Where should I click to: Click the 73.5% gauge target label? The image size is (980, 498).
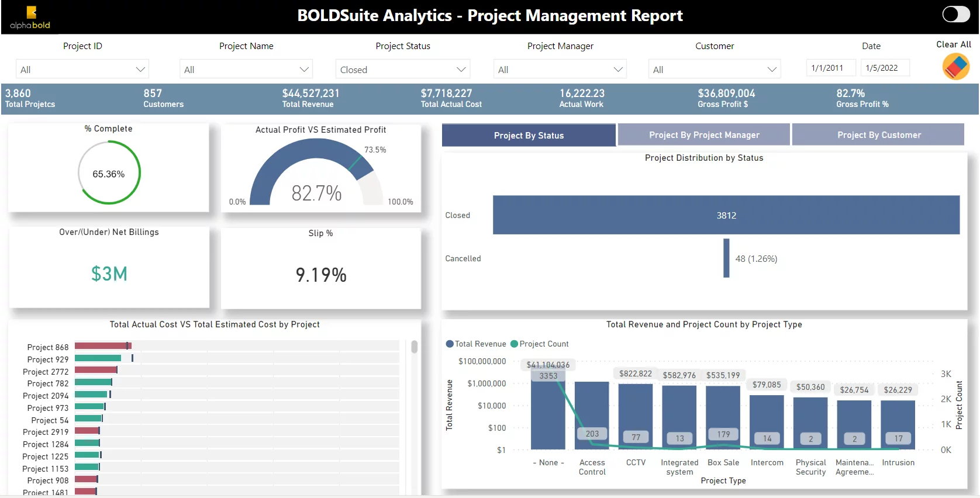pyautogui.click(x=375, y=150)
